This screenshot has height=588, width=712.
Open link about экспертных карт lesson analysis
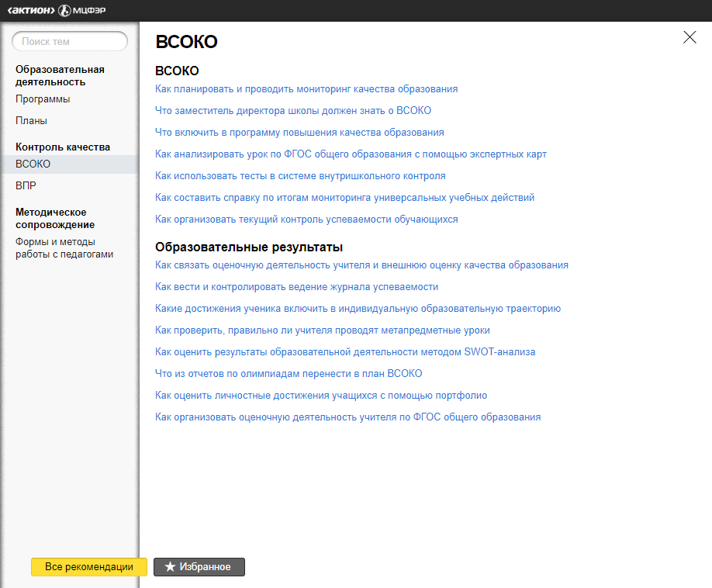tap(351, 154)
